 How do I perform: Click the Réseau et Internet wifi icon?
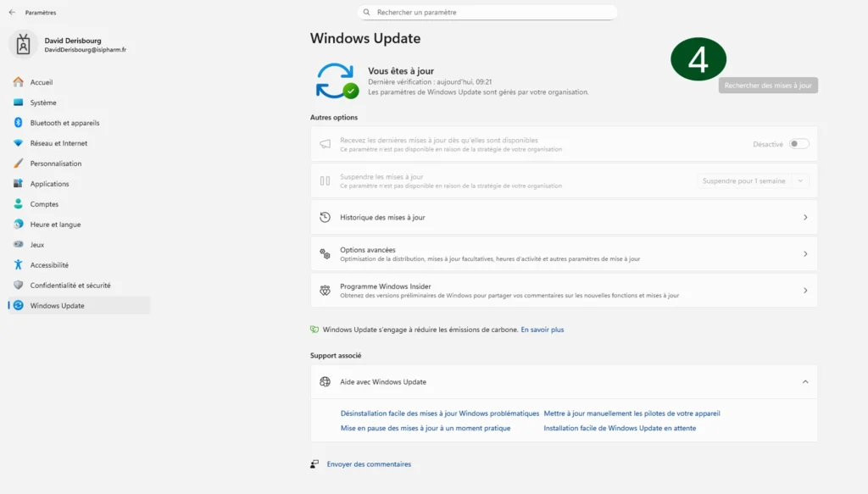(x=18, y=143)
